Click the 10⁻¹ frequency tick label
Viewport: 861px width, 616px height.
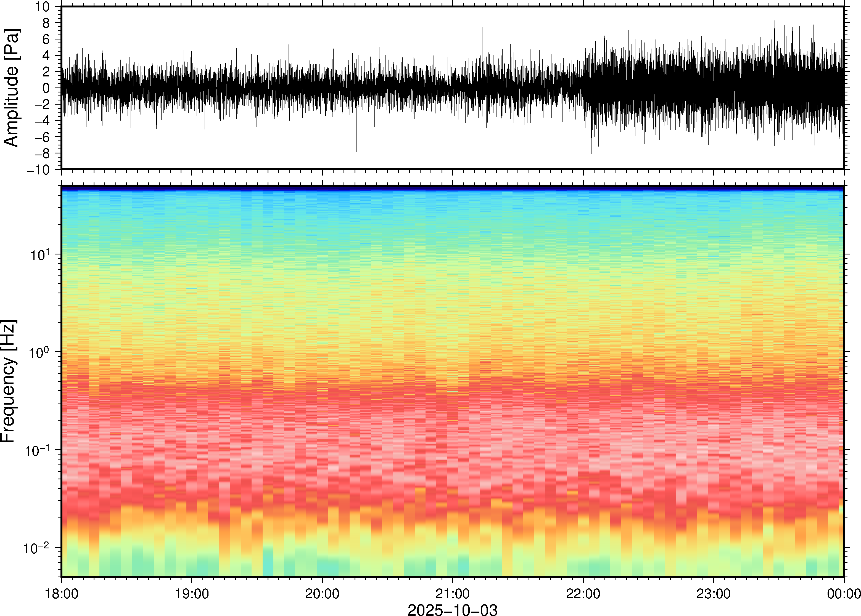[x=37, y=450]
